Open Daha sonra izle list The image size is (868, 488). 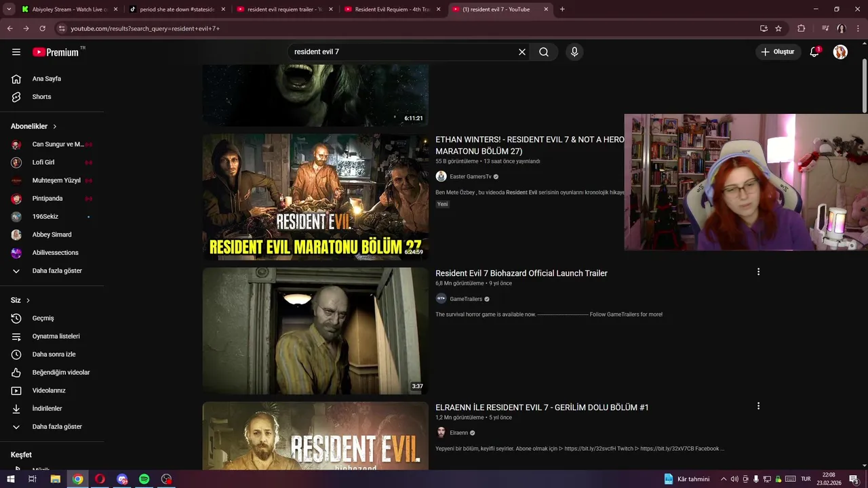click(52, 354)
